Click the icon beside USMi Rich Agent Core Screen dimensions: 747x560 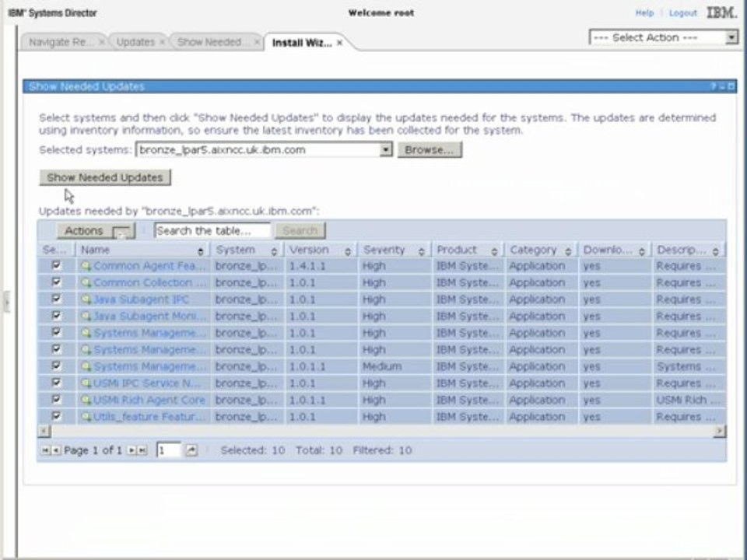point(86,400)
